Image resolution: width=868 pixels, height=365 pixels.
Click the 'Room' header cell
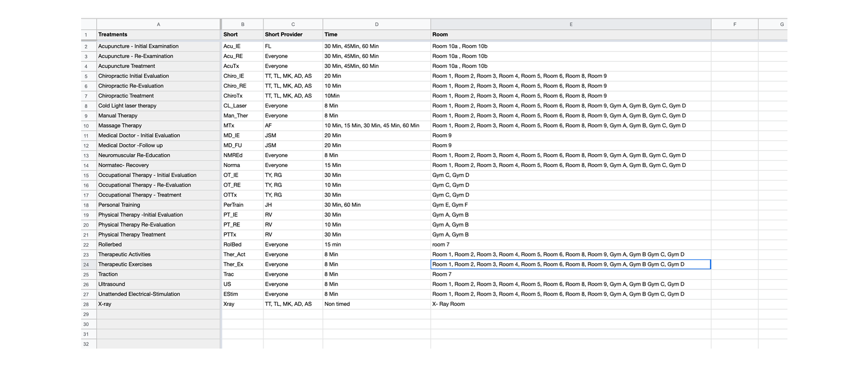pyautogui.click(x=571, y=35)
